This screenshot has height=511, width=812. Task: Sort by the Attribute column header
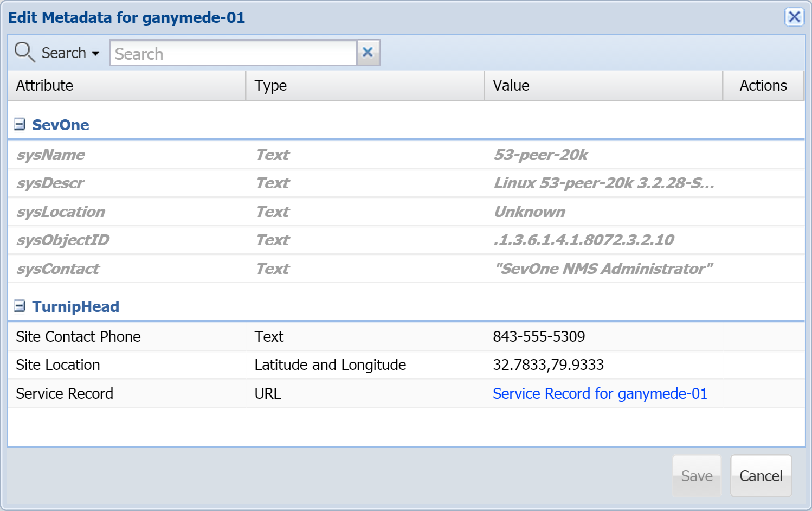point(127,85)
